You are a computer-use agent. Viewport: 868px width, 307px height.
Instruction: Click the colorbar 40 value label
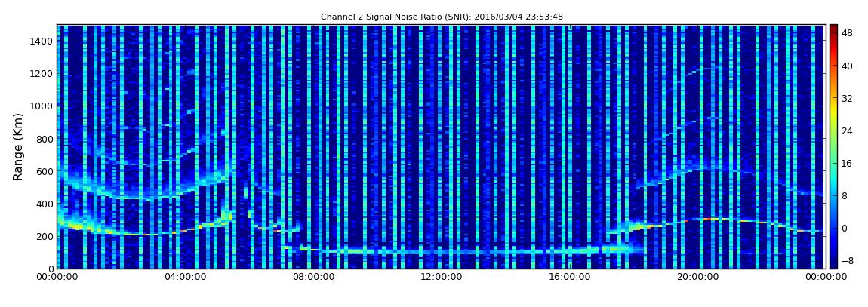click(x=847, y=66)
